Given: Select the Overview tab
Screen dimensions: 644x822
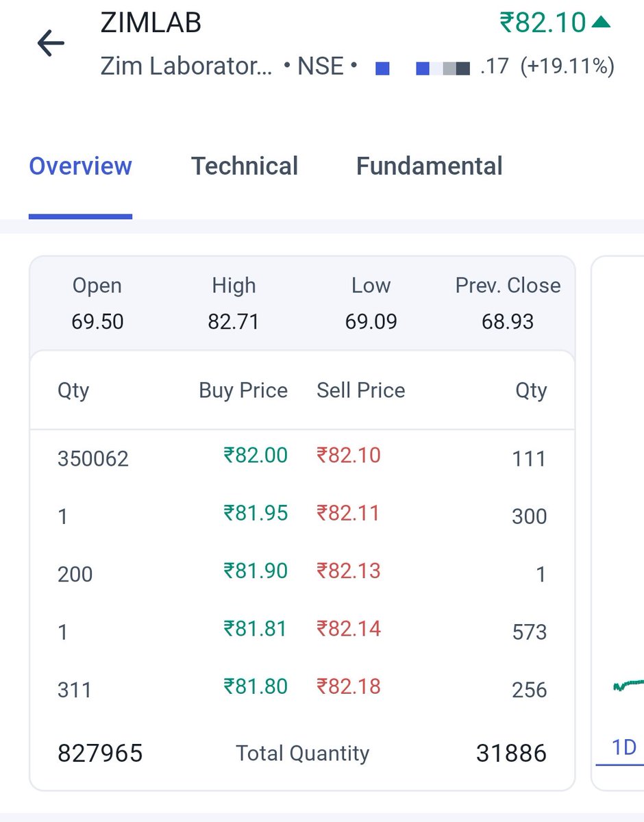Looking at the screenshot, I should click(80, 166).
